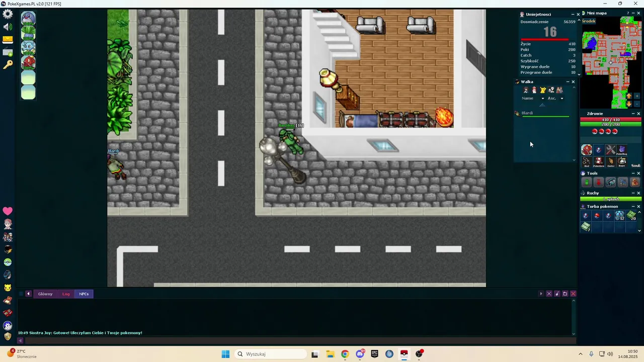This screenshot has width=644, height=362.
Task: Toggle the chat mode button beside input
Action: [x=20, y=340]
